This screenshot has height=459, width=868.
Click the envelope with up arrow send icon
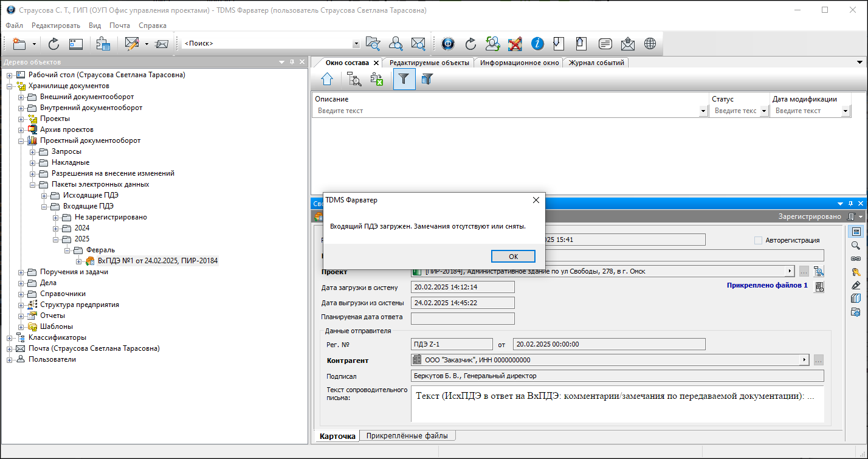(x=628, y=44)
